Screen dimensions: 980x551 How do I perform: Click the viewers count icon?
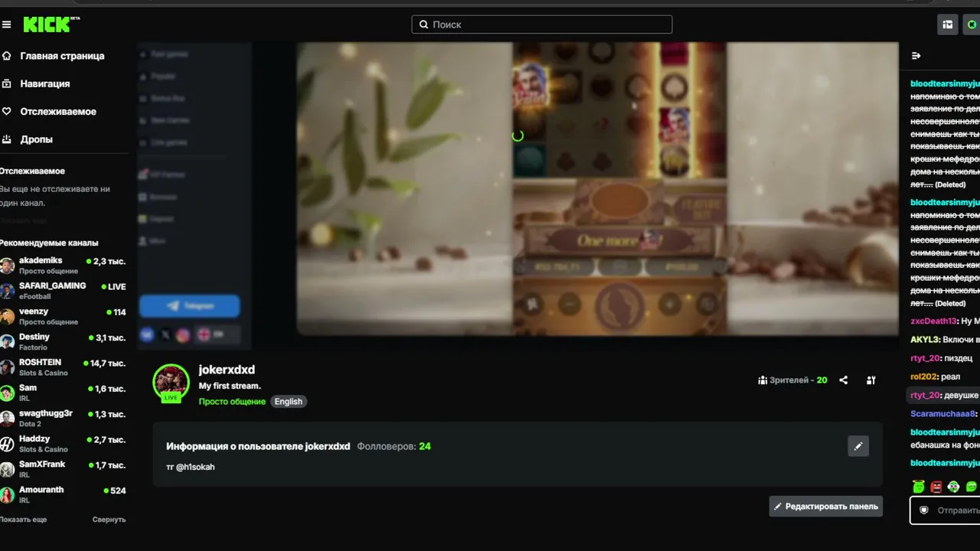(763, 380)
